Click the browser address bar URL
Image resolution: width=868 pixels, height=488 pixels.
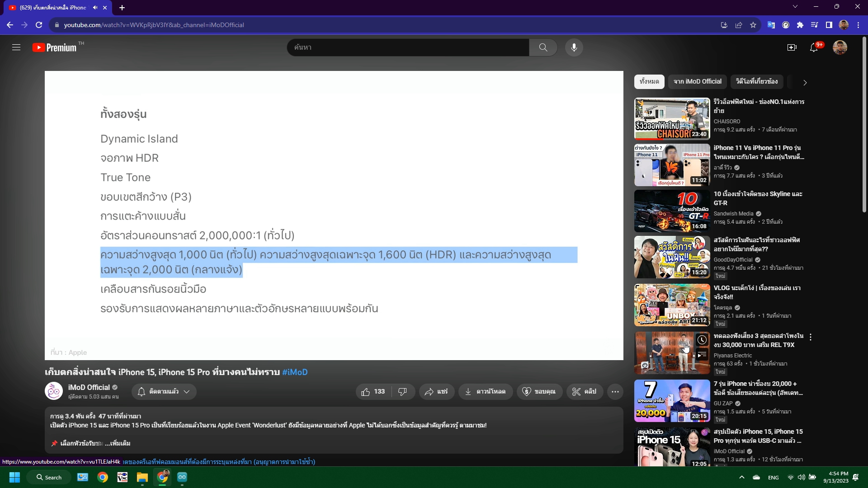click(x=154, y=25)
